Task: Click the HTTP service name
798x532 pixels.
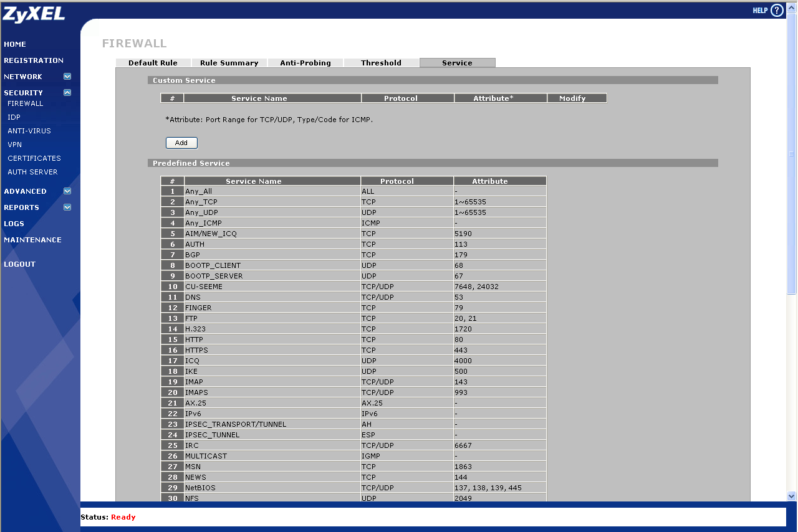Action: (x=194, y=340)
